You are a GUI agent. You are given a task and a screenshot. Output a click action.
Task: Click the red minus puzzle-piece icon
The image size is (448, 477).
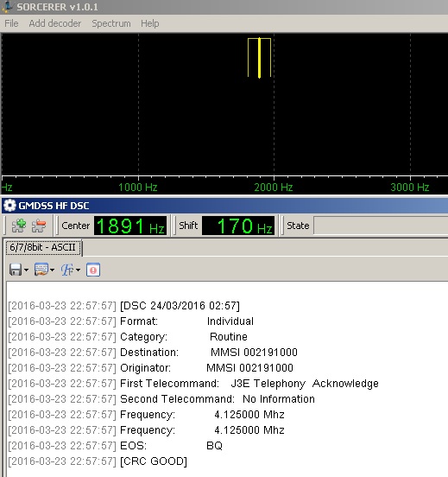(39, 226)
